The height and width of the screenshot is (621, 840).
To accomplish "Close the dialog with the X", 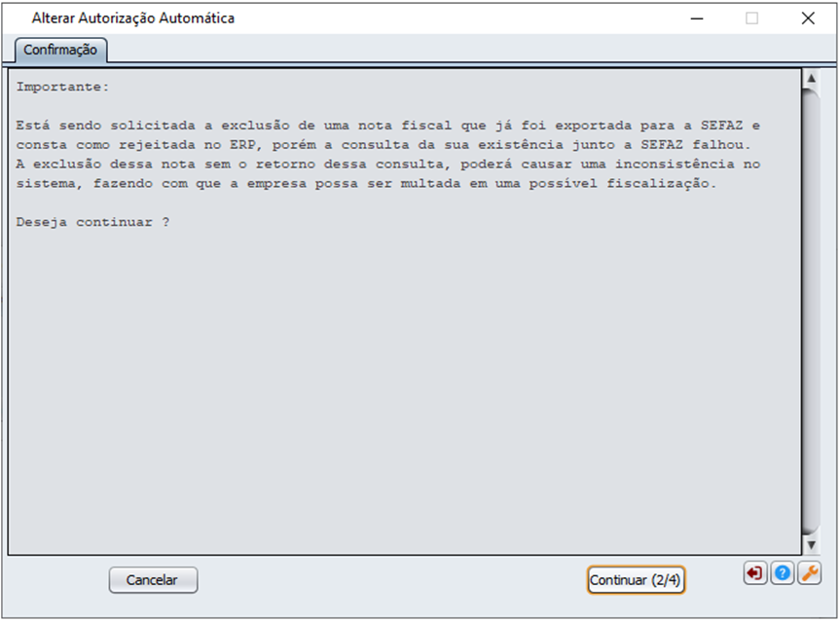I will coord(808,18).
